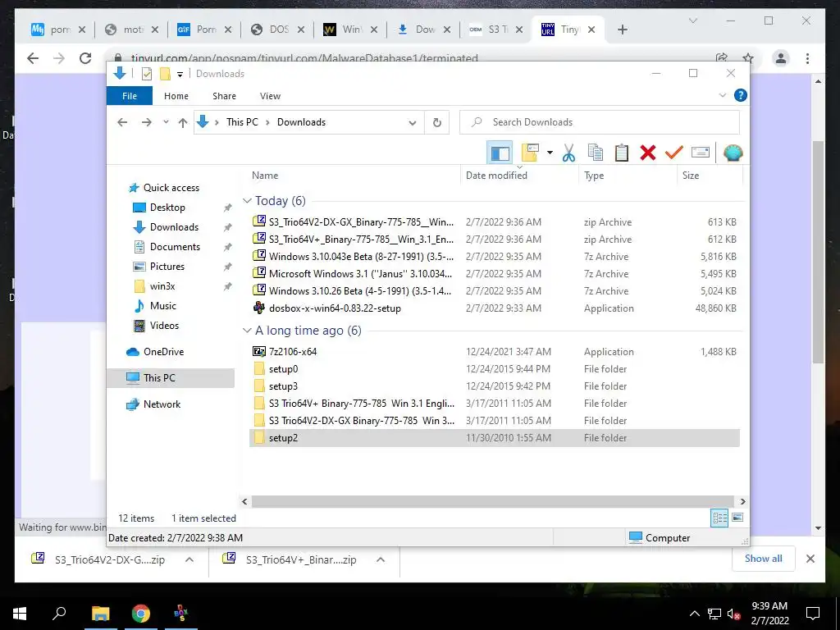Collapse the A long time ago group

247,331
